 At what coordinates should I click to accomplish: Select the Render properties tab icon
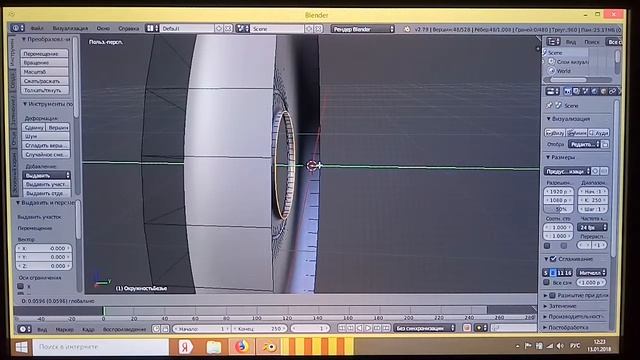pos(568,91)
